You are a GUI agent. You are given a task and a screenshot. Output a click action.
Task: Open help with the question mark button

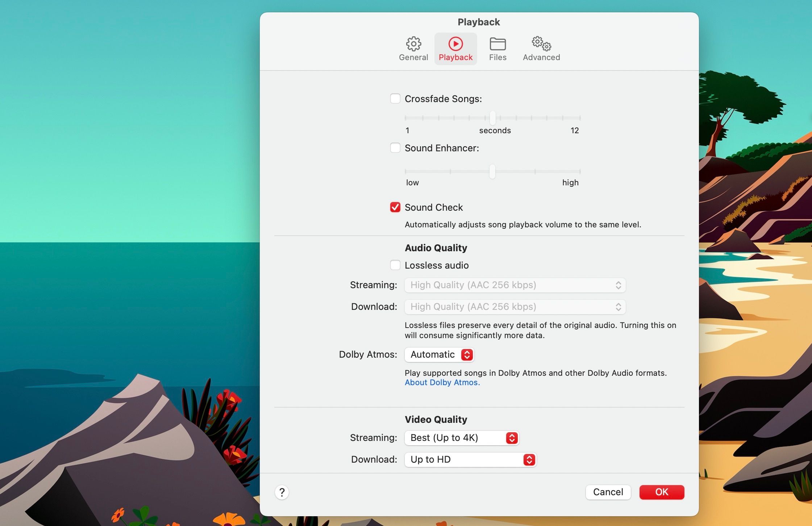pos(282,492)
